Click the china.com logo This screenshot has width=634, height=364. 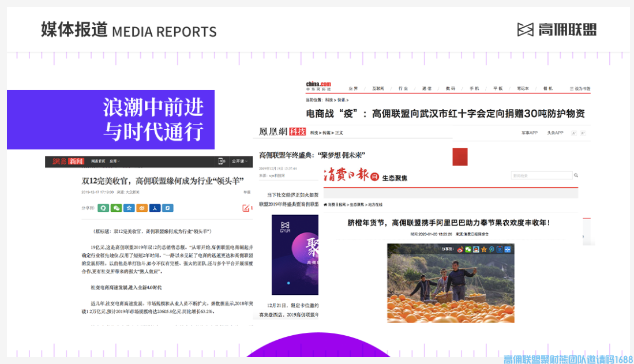(x=318, y=86)
